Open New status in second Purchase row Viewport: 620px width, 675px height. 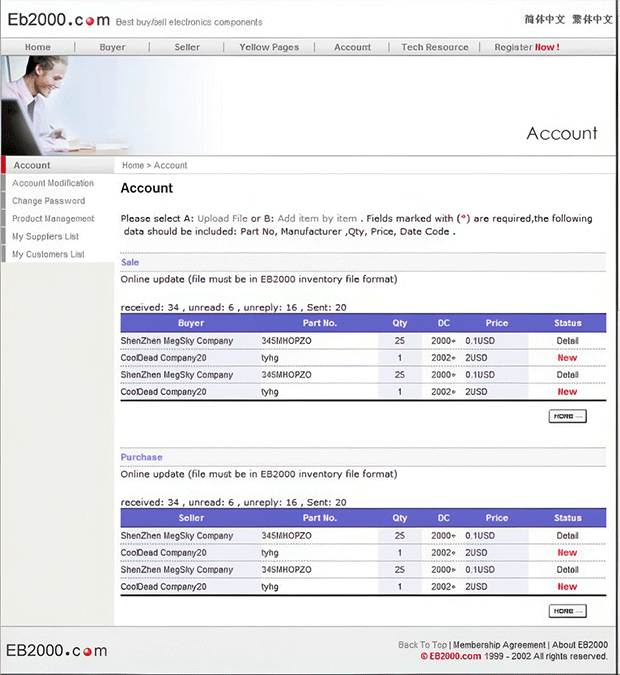click(567, 553)
